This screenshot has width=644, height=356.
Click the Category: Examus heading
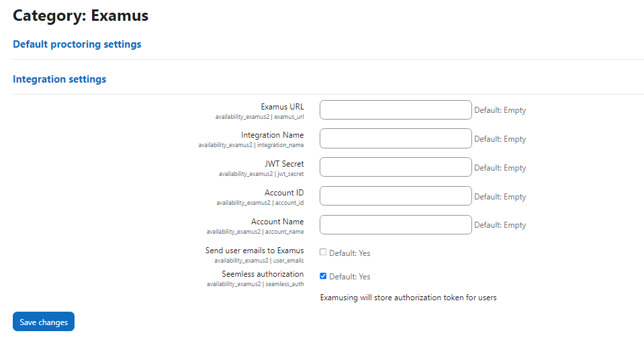(81, 15)
